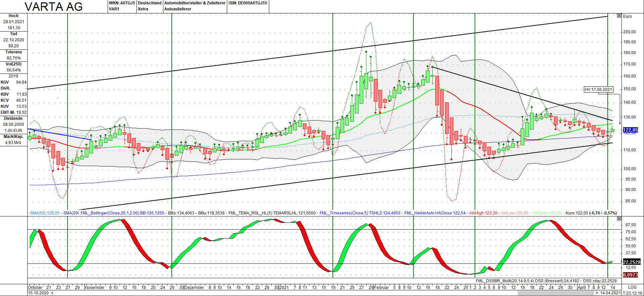
Task: Click the Vol(250) 60,64% field
Action: pyautogui.click(x=14, y=67)
